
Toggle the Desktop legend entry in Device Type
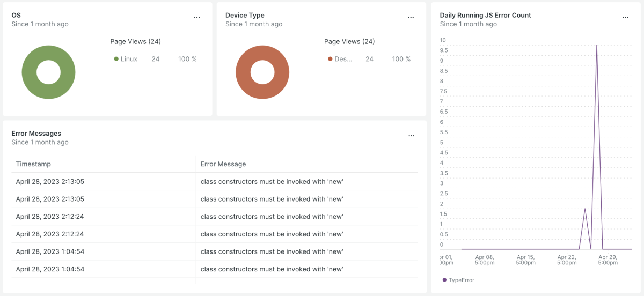[x=340, y=59]
